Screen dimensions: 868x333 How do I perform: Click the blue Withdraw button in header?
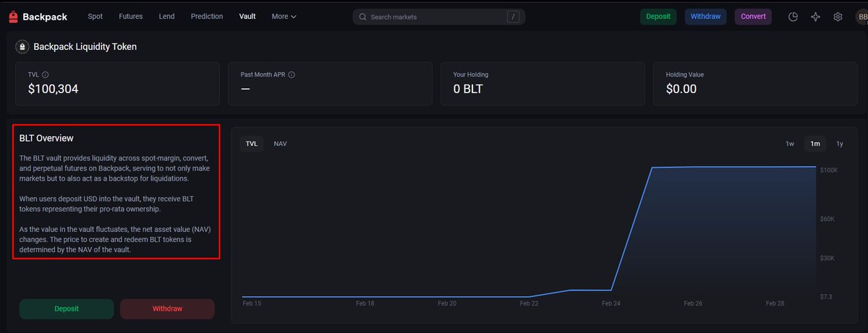click(x=705, y=17)
